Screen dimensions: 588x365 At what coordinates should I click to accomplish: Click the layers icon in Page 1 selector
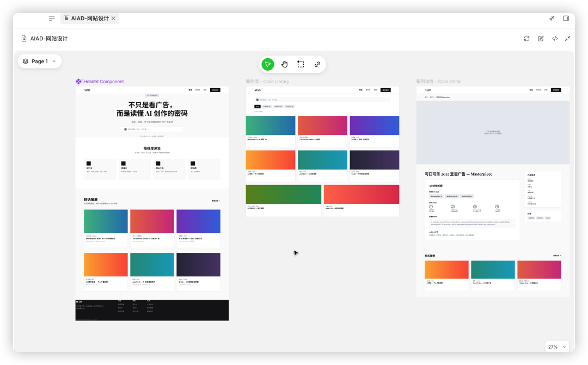pos(26,61)
